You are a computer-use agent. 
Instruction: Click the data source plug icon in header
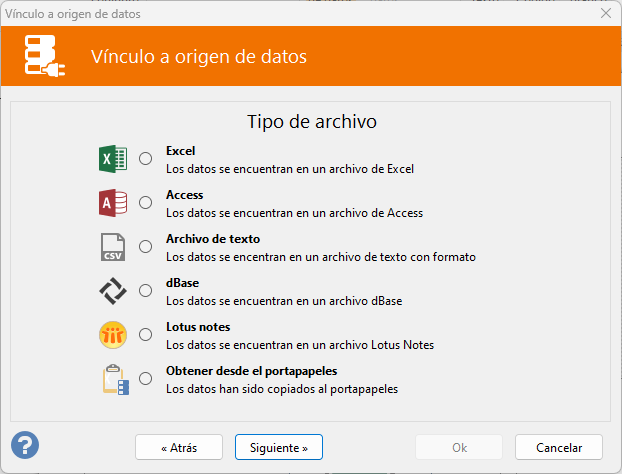[x=47, y=57]
